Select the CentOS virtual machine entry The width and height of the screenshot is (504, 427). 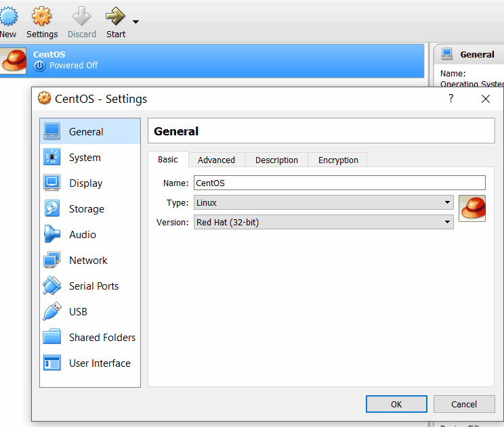(x=212, y=61)
